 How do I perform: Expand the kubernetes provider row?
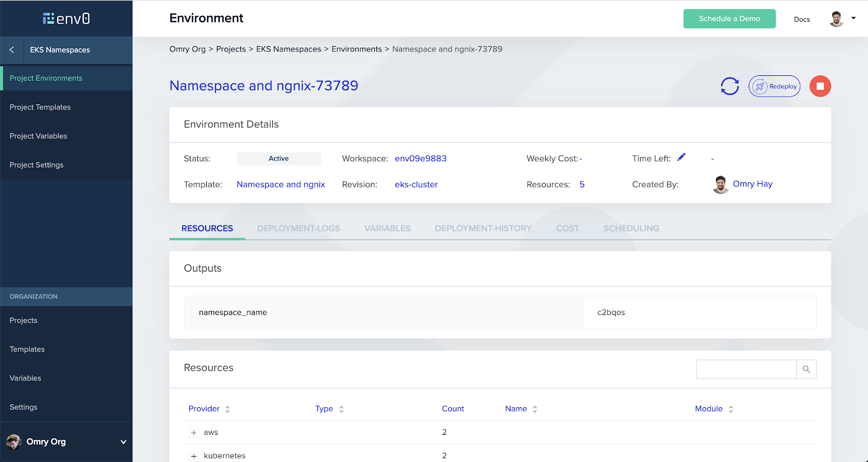pos(194,456)
